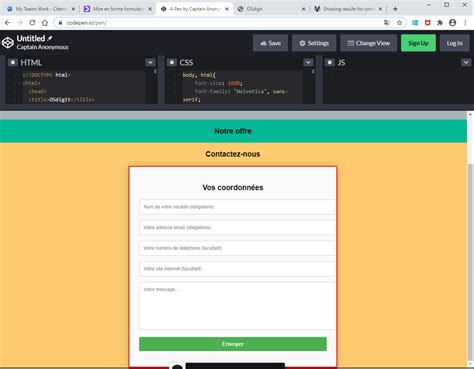Screen dimensions: 474x369
Task: Open HTML editor settings gear
Action: click(13, 62)
